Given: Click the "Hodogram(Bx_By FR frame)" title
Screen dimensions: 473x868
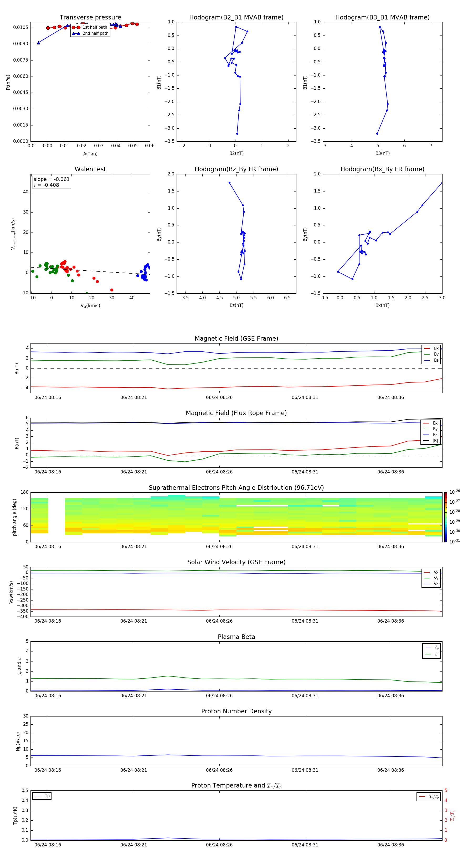Looking at the screenshot, I should [x=382, y=169].
